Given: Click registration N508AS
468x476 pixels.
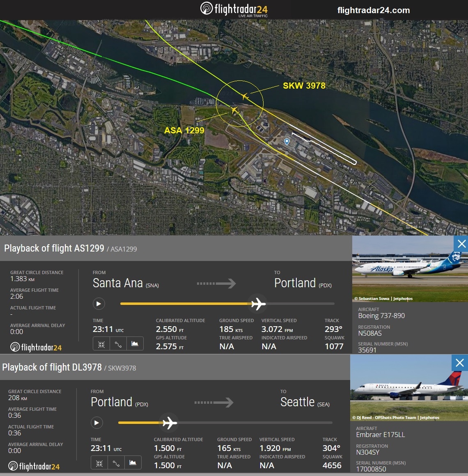Looking at the screenshot, I should (x=369, y=333).
